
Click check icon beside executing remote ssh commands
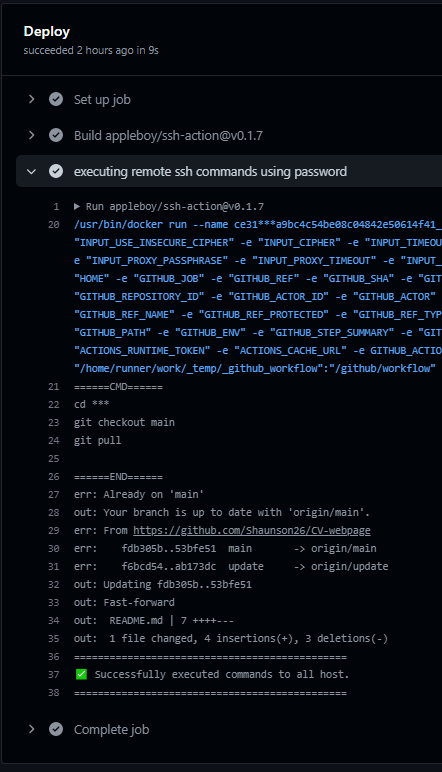56,171
